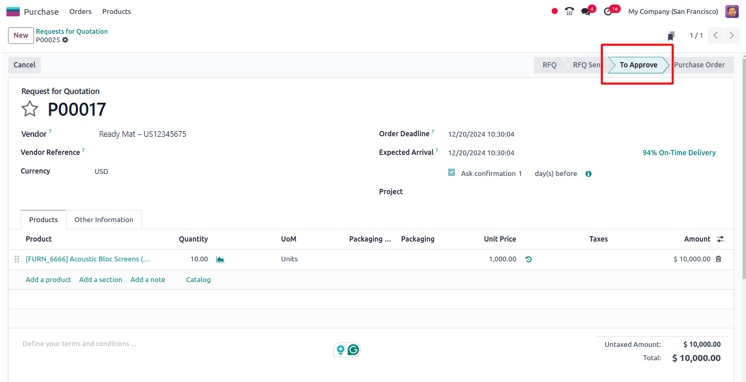Click the red recording status dot

tap(555, 11)
